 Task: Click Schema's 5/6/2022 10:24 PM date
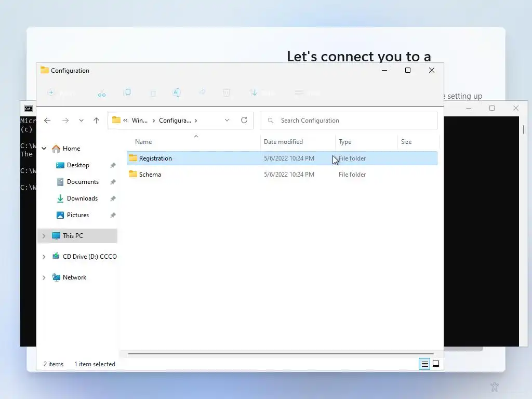289,175
